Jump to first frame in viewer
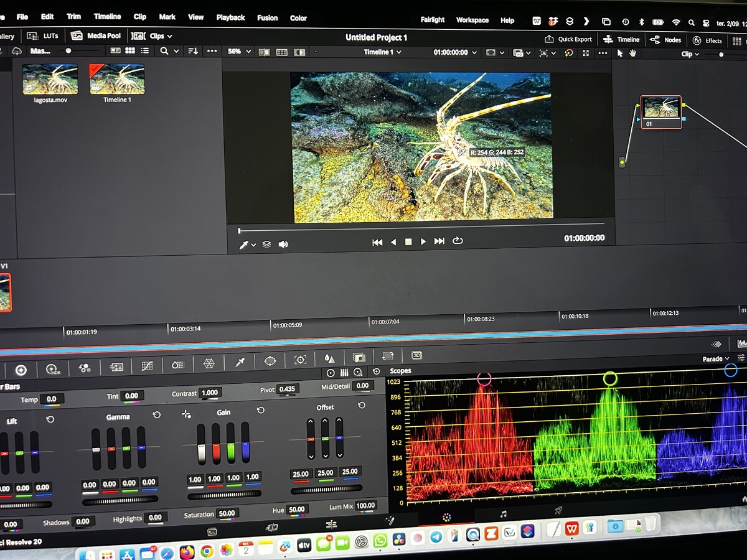 [x=377, y=243]
